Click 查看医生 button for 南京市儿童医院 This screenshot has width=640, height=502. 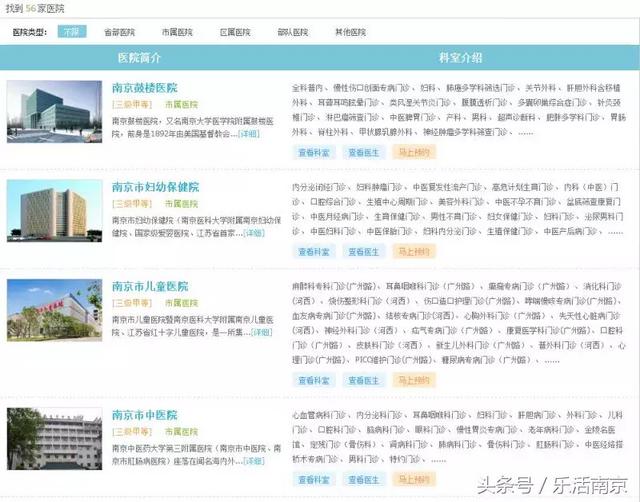[x=364, y=380]
